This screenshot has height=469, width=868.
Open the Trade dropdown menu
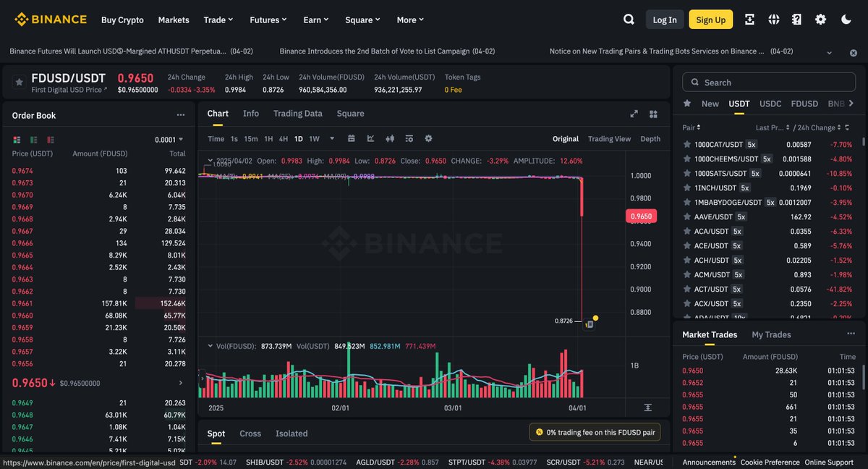[218, 20]
